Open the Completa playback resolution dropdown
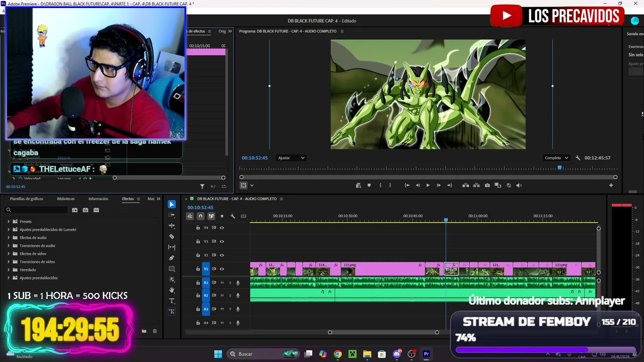 556,158
